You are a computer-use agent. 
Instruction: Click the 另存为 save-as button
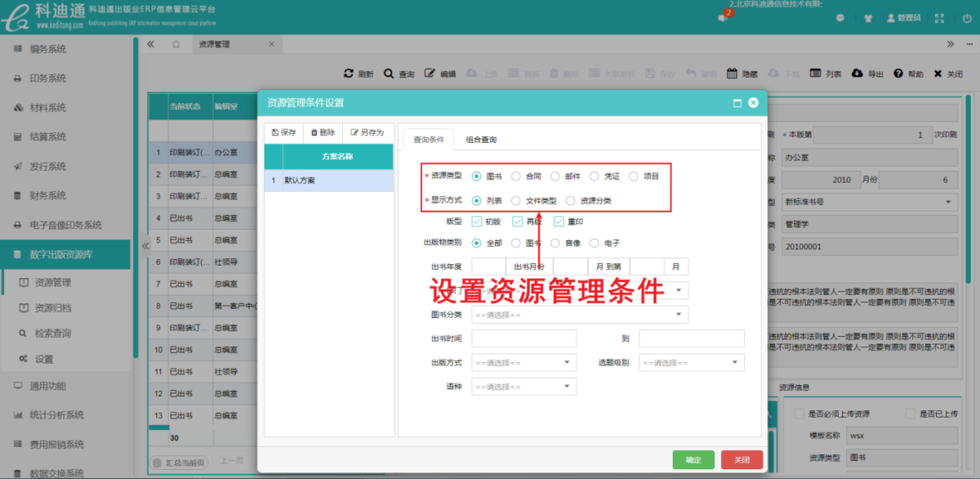point(367,132)
